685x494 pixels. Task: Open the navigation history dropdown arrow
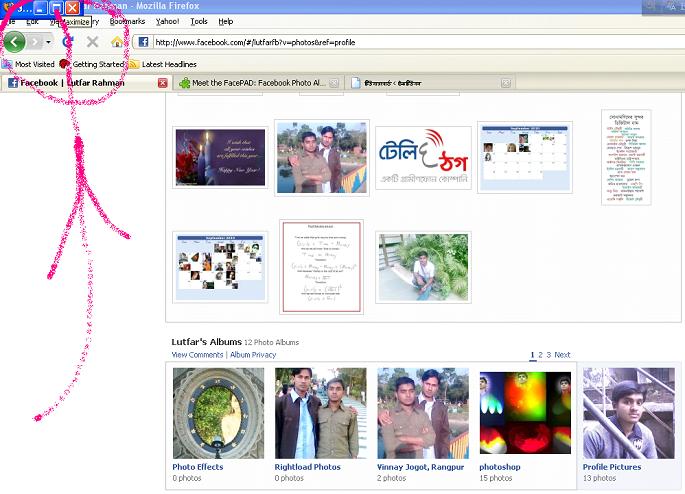tap(48, 42)
